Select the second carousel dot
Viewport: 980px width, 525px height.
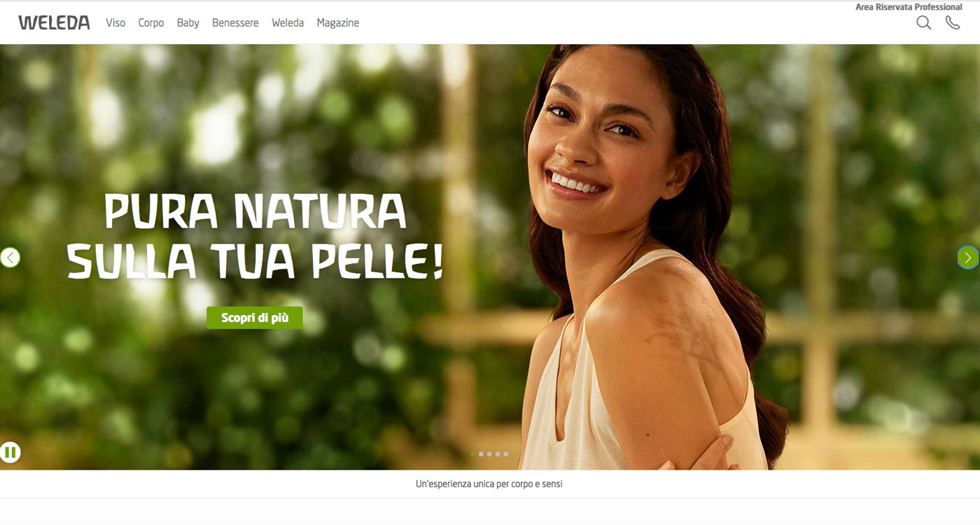[x=481, y=454]
